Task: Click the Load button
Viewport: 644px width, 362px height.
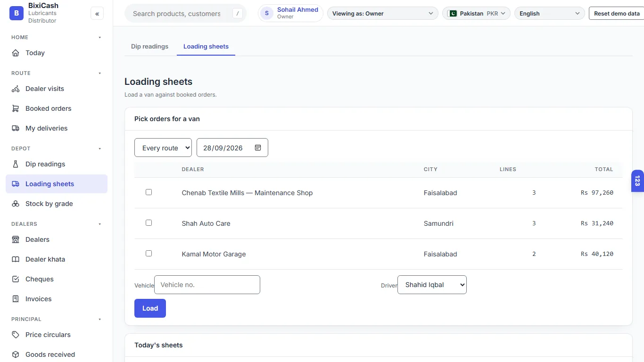Action: 150,308
